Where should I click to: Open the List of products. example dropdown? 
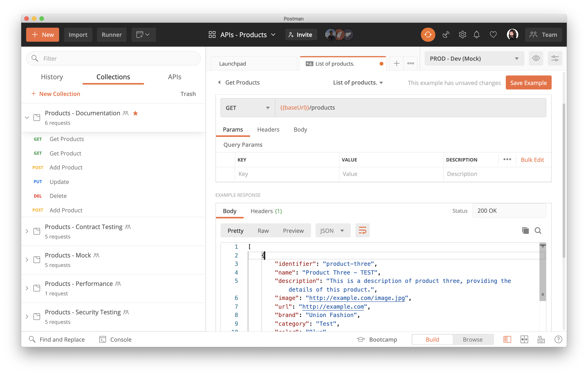click(x=358, y=82)
